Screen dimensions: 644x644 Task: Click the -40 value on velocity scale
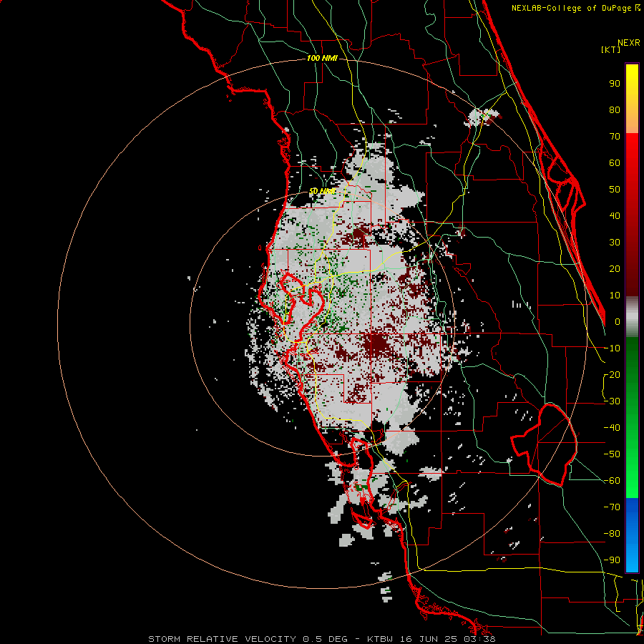[612, 428]
